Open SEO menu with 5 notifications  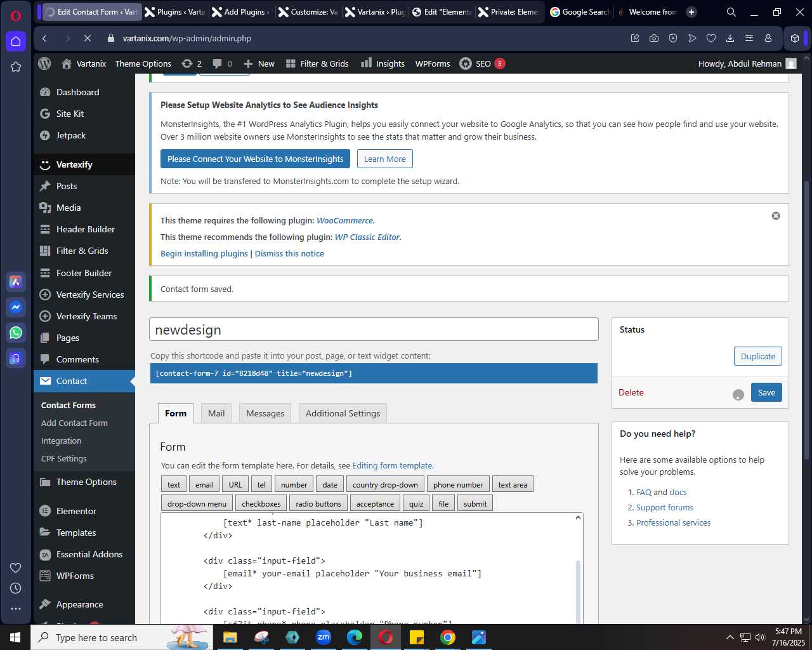pos(482,63)
